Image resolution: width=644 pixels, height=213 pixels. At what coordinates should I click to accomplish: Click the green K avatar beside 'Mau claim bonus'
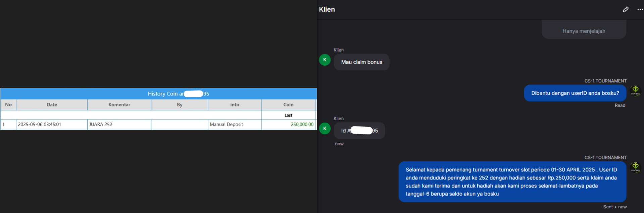click(x=325, y=60)
